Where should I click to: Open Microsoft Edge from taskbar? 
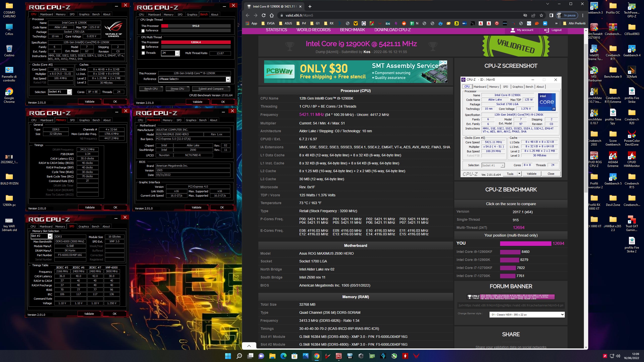[x=283, y=356]
